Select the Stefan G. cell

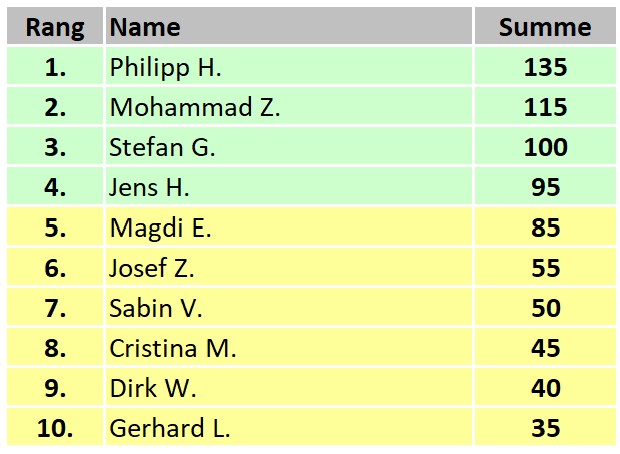point(289,146)
